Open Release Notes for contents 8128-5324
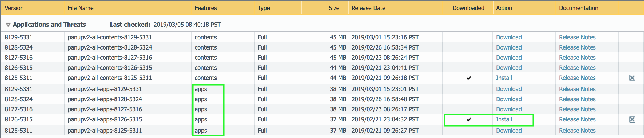644x138 pixels. point(577,47)
